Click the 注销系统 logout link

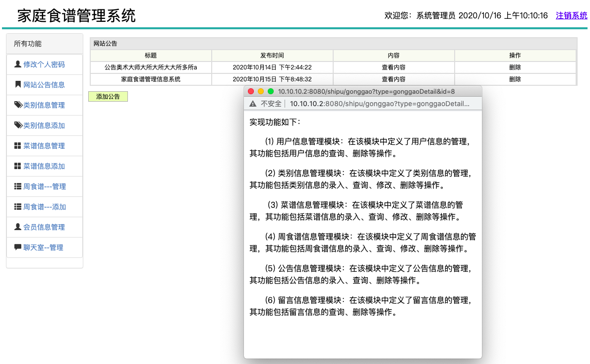[571, 15]
